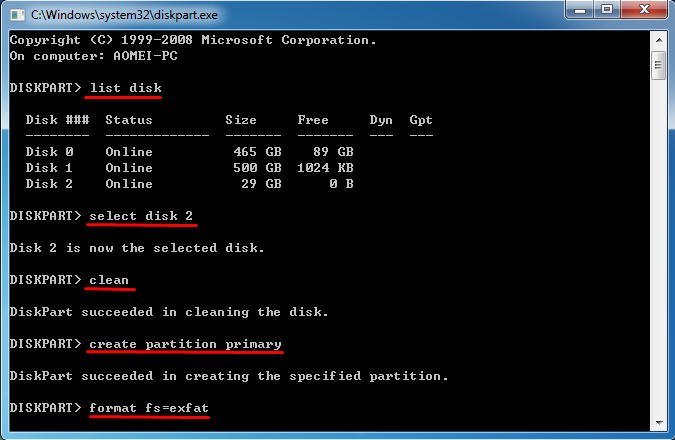The image size is (675, 440).
Task: Click the 'format fs=exfat' command text
Action: pyautogui.click(x=149, y=408)
